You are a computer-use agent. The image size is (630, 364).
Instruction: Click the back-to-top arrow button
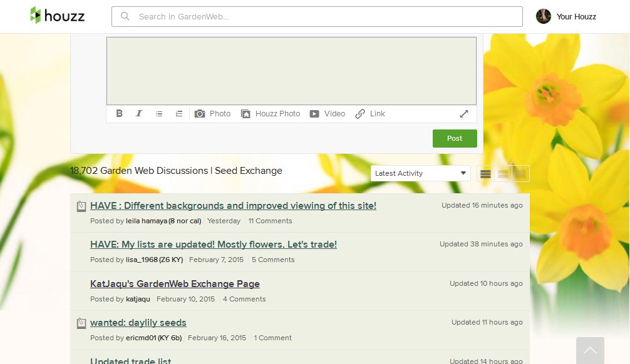[x=590, y=350]
